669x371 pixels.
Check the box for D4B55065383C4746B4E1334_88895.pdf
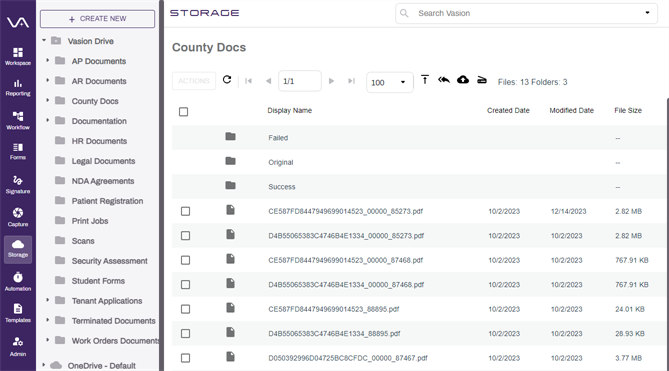(x=185, y=333)
